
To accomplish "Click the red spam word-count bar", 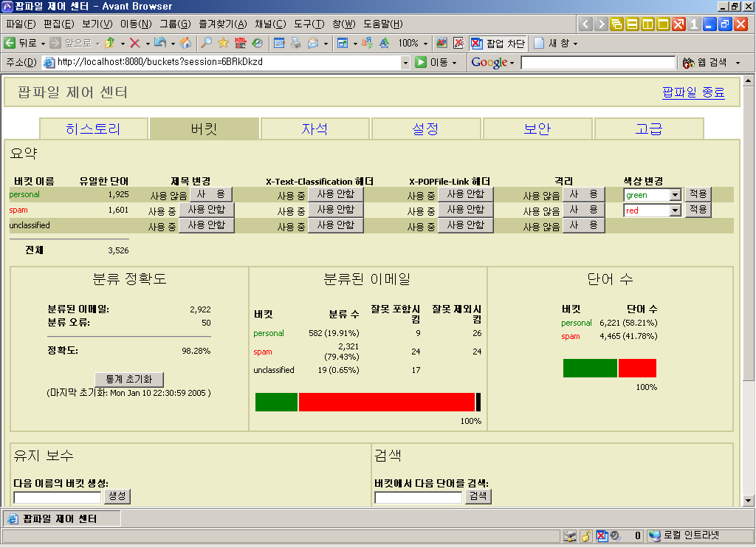I will click(637, 368).
